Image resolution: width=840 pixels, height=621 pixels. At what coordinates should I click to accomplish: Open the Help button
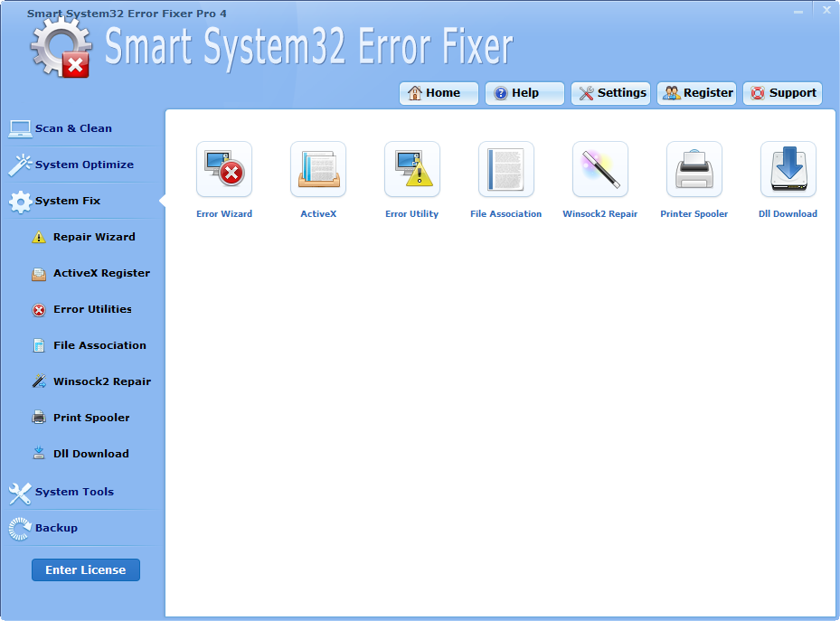(524, 93)
